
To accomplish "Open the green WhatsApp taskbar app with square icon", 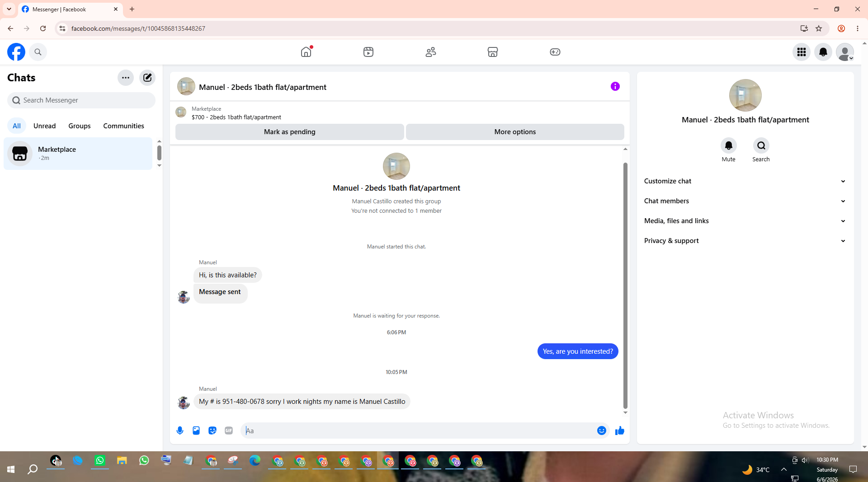I will (x=100, y=461).
